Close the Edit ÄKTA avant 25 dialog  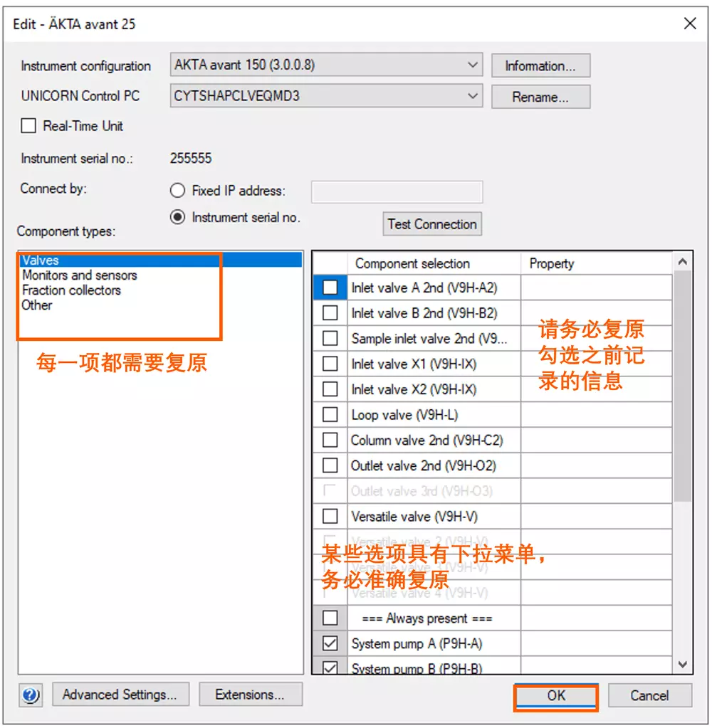(x=689, y=23)
